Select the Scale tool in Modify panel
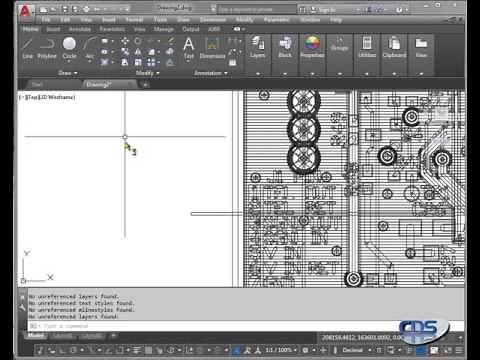This screenshot has height=360, width=480. [x=138, y=62]
